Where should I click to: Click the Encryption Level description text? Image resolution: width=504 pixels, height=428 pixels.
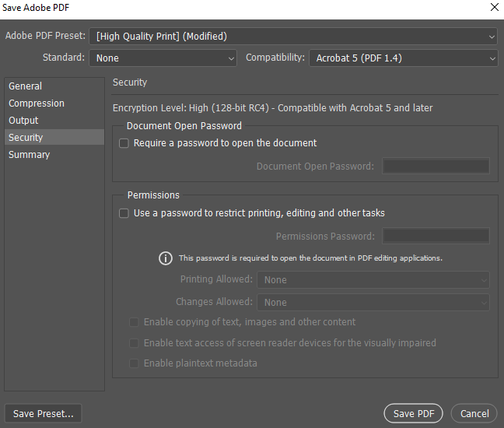point(272,108)
